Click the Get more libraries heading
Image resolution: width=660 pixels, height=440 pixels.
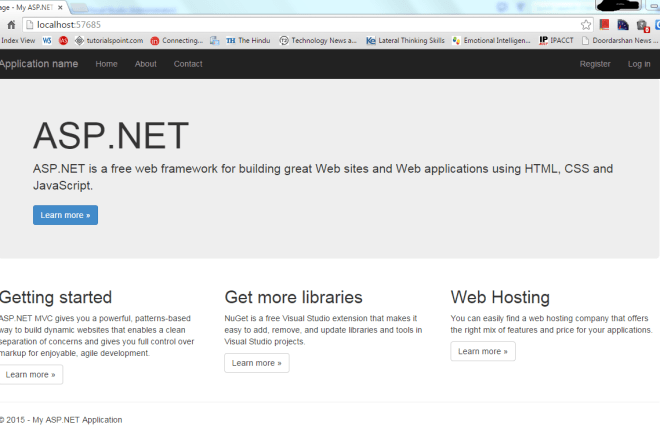point(293,297)
